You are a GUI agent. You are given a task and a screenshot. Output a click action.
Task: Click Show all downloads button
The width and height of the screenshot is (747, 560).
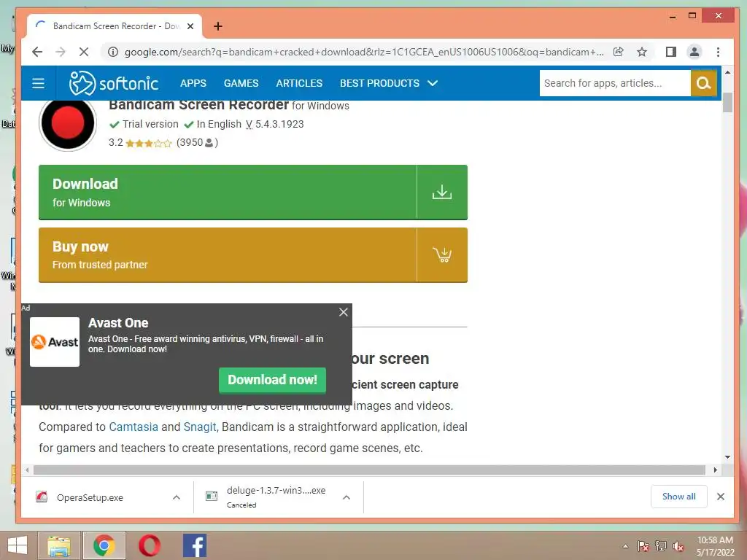point(679,497)
